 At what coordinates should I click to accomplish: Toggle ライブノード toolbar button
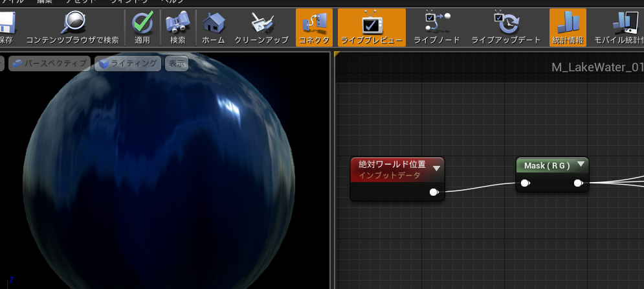coord(437,27)
